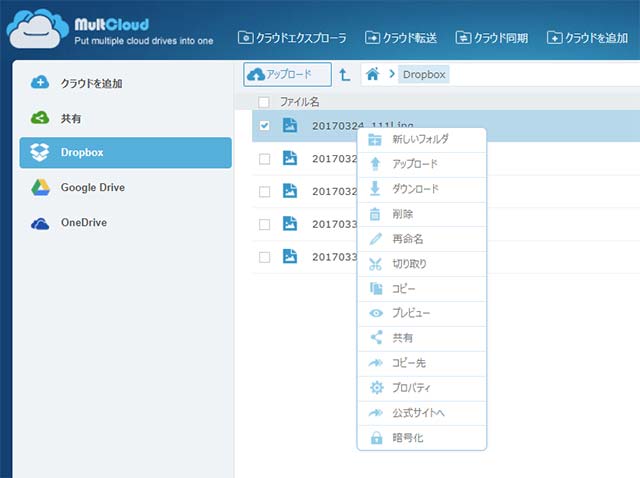The image size is (640, 478).
Task: Open クラウドエクスプローラ tab
Action: click(292, 38)
